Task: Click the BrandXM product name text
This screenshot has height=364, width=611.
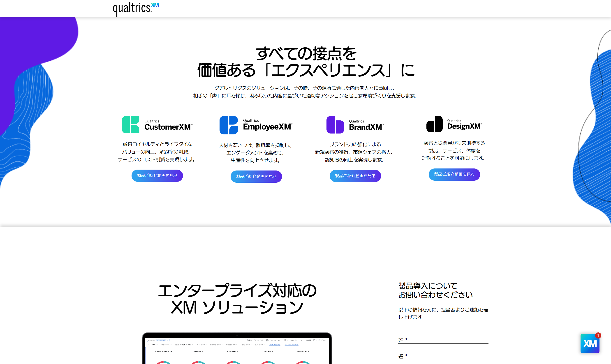Action: point(366,127)
